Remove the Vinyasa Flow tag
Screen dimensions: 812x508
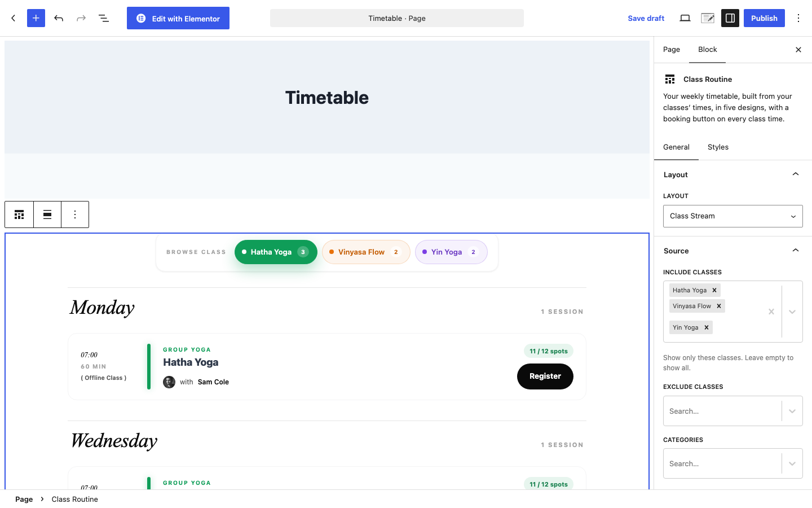coord(719,306)
